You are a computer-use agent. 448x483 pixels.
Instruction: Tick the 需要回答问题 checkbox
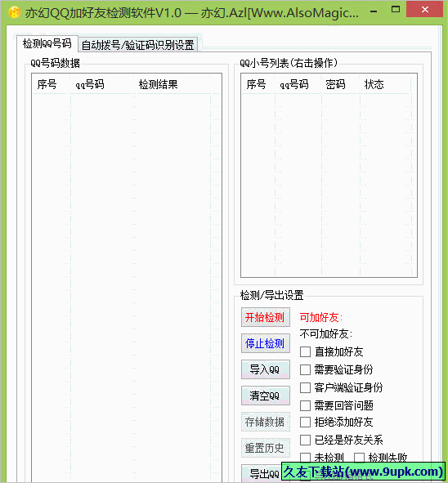(x=305, y=405)
